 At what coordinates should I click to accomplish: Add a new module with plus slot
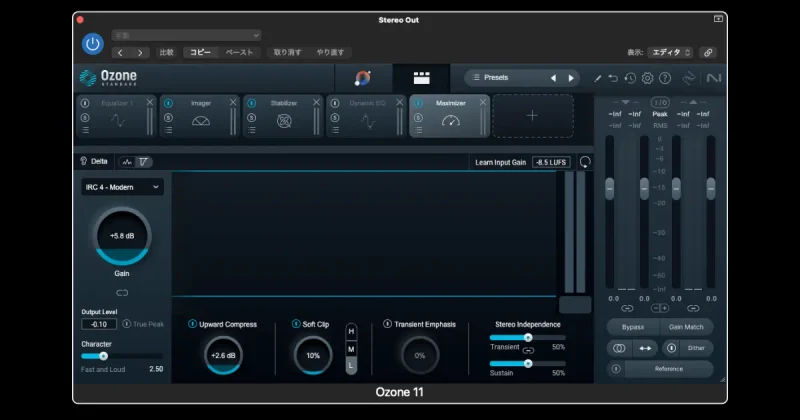pos(532,116)
